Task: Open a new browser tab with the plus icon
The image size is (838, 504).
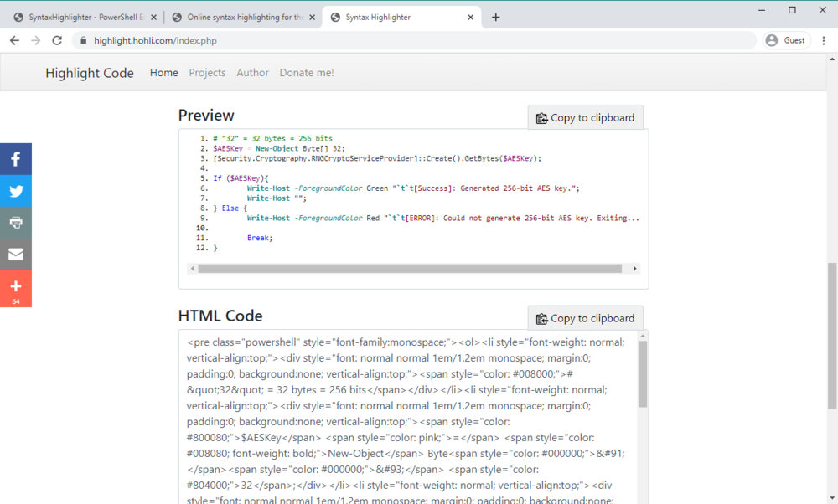Action: pyautogui.click(x=496, y=15)
